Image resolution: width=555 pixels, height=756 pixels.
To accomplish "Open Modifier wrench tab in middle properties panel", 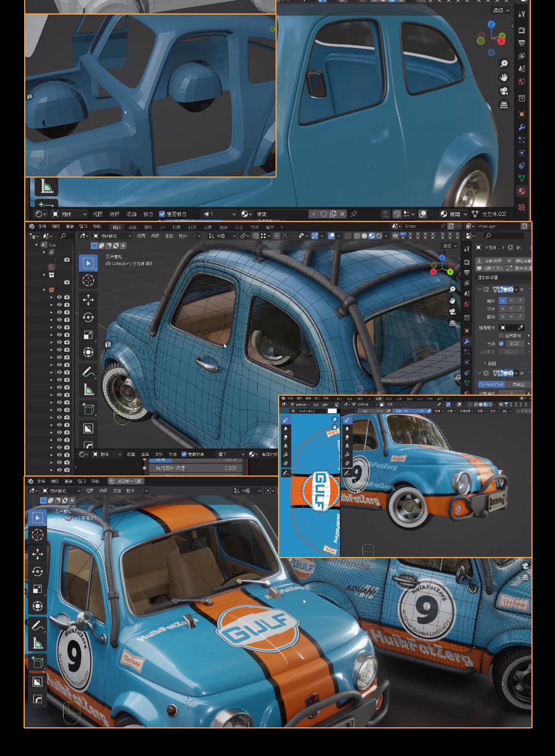I will (x=467, y=341).
